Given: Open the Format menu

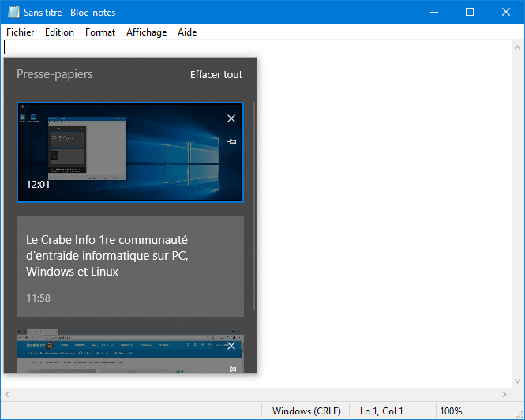Looking at the screenshot, I should pyautogui.click(x=99, y=32).
